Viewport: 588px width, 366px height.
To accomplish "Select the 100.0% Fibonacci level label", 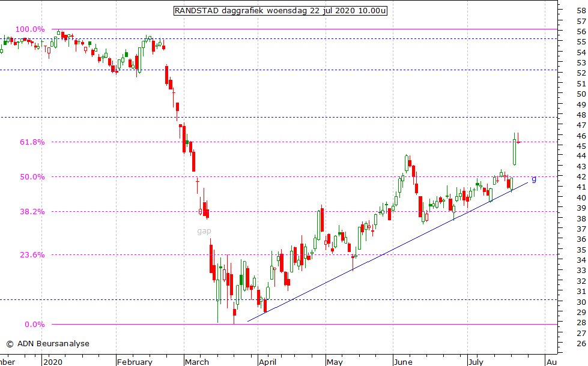I will [30, 29].
